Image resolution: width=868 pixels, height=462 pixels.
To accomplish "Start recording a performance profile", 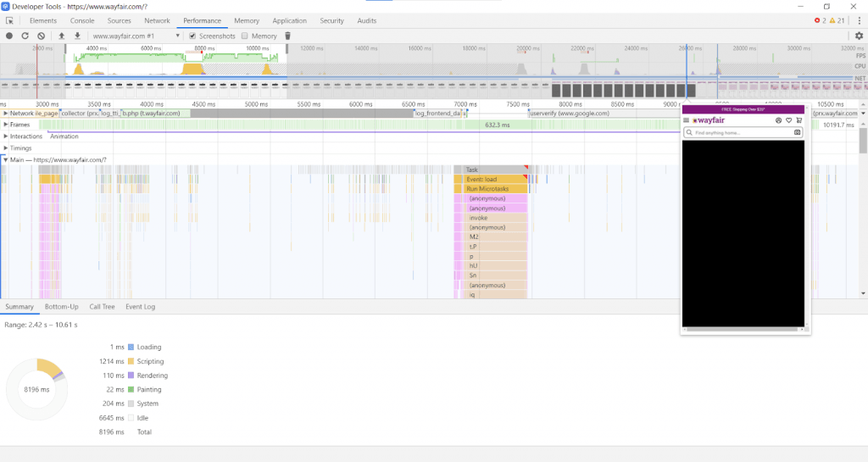I will click(x=9, y=36).
